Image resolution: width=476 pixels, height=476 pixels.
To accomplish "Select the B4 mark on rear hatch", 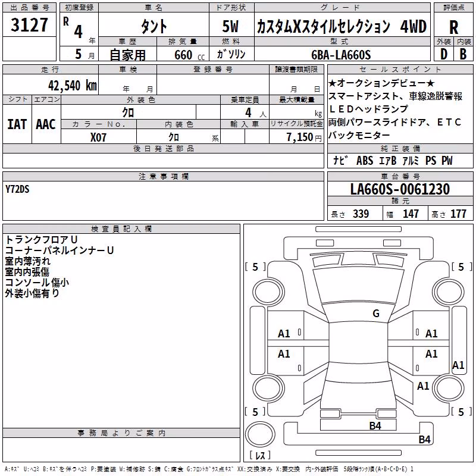I will click(x=375, y=426).
